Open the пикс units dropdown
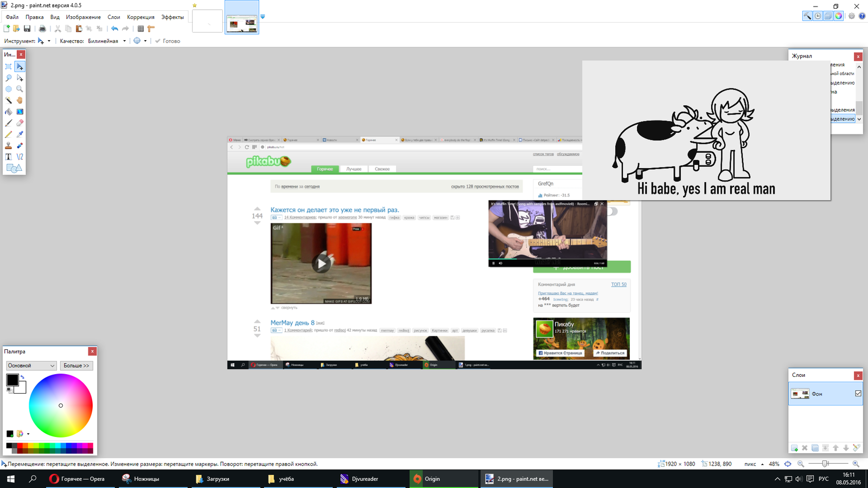This screenshot has width=868, height=488. [754, 464]
